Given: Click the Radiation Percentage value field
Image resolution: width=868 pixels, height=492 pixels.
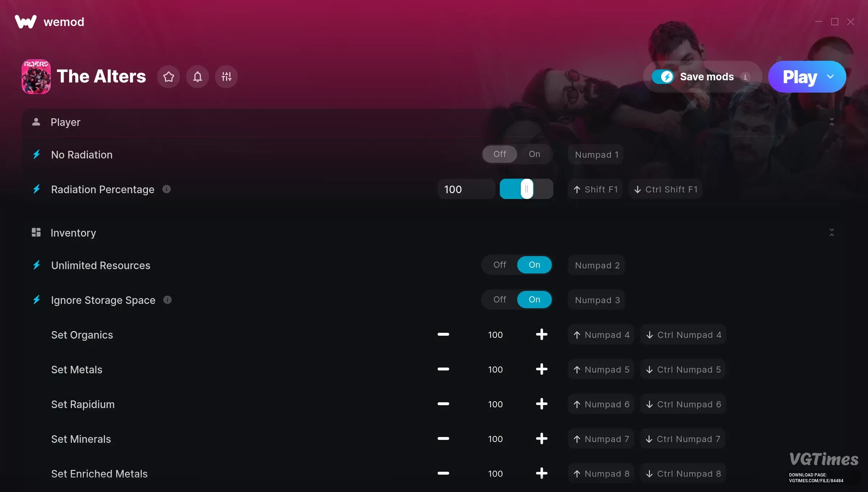Looking at the screenshot, I should 467,189.
